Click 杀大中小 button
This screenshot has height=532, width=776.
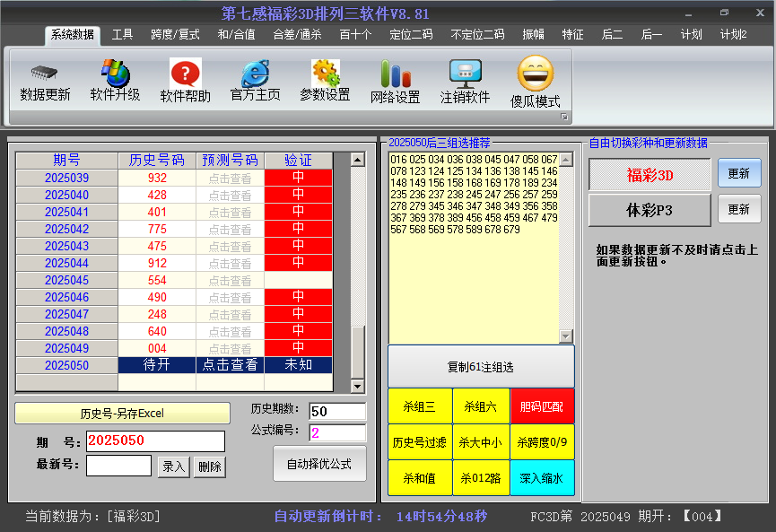tap(481, 442)
